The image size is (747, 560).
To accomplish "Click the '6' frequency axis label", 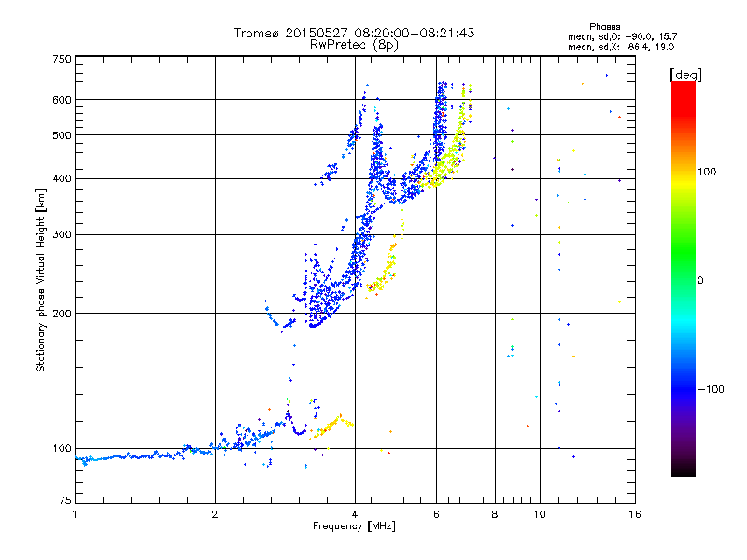I will pyautogui.click(x=436, y=514).
